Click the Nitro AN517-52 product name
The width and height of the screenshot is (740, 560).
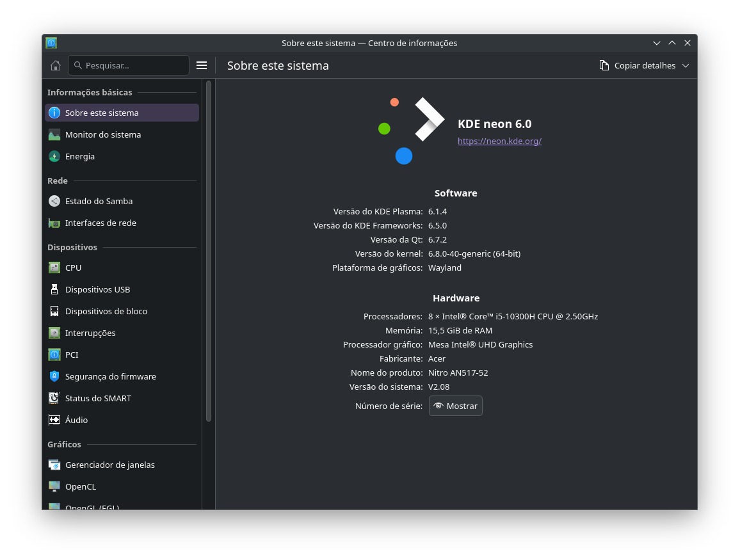point(458,372)
